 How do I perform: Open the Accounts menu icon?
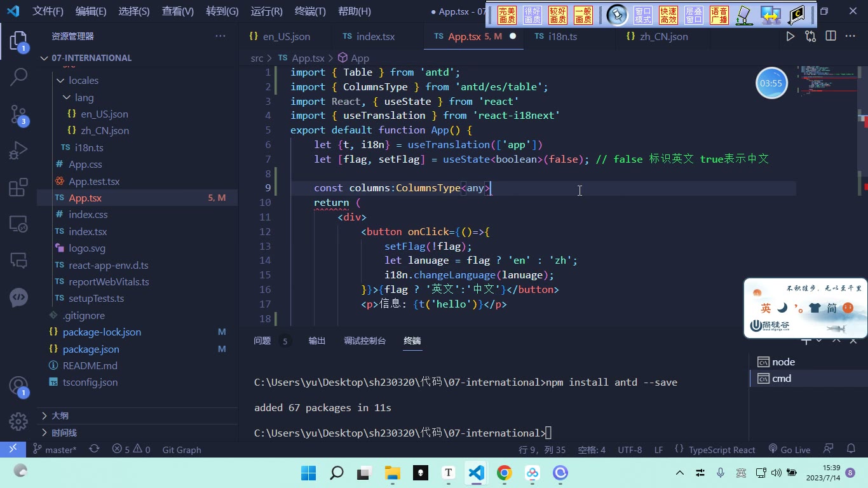[18, 386]
